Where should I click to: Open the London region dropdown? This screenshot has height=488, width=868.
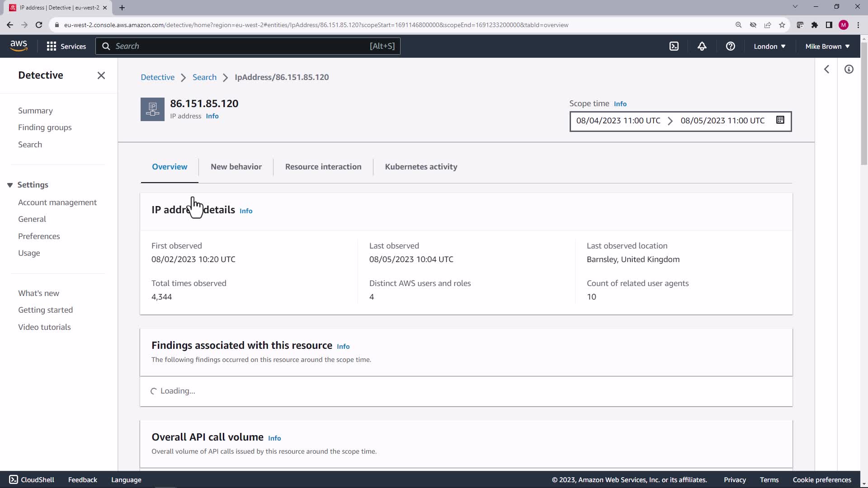769,46
